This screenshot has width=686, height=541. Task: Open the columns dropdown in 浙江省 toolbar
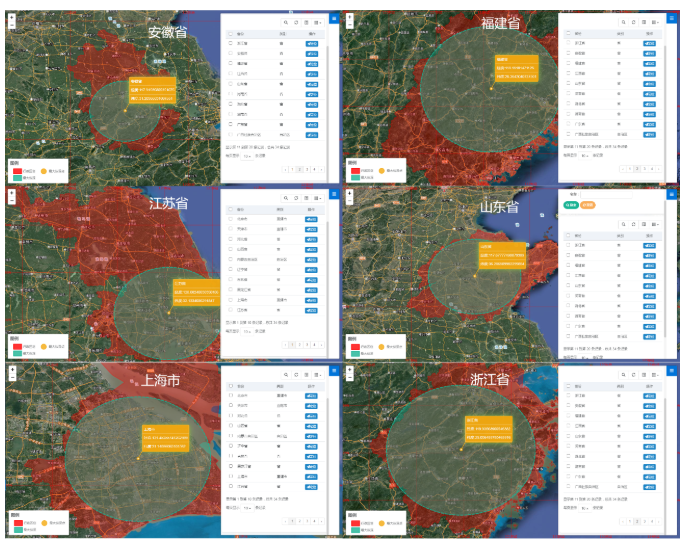click(655, 375)
